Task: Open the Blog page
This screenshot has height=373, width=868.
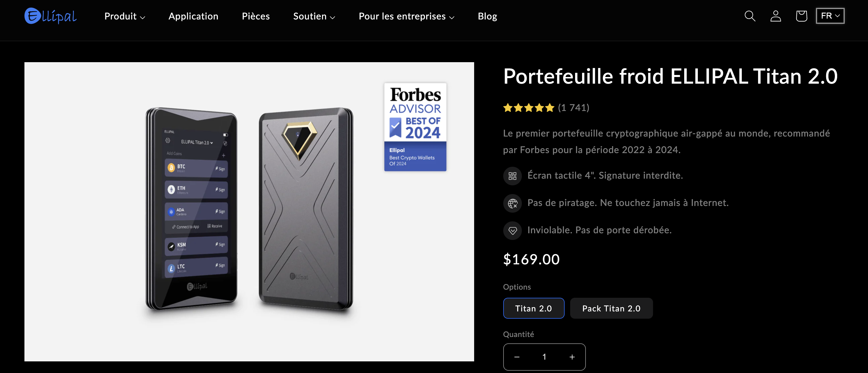Action: click(x=487, y=16)
